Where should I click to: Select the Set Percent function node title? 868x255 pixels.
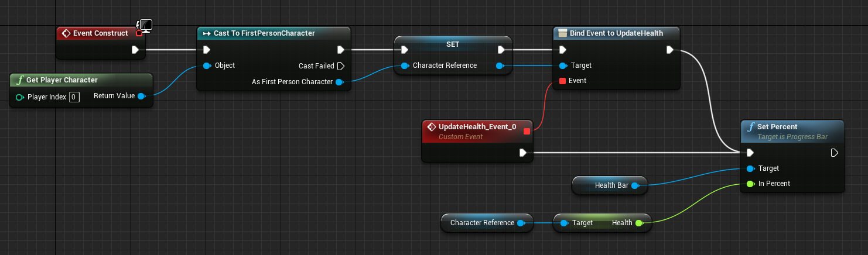777,127
